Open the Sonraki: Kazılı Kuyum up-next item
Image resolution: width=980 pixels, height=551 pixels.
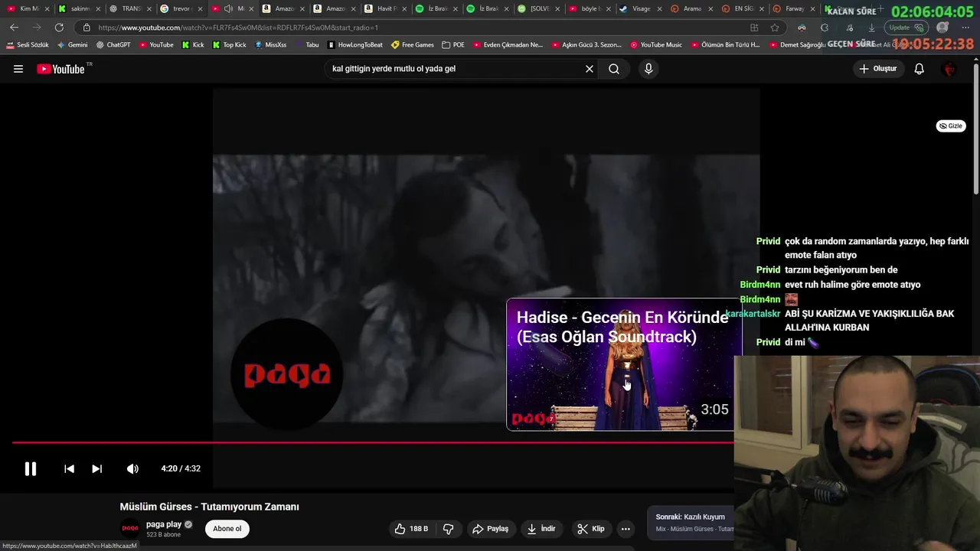click(691, 523)
